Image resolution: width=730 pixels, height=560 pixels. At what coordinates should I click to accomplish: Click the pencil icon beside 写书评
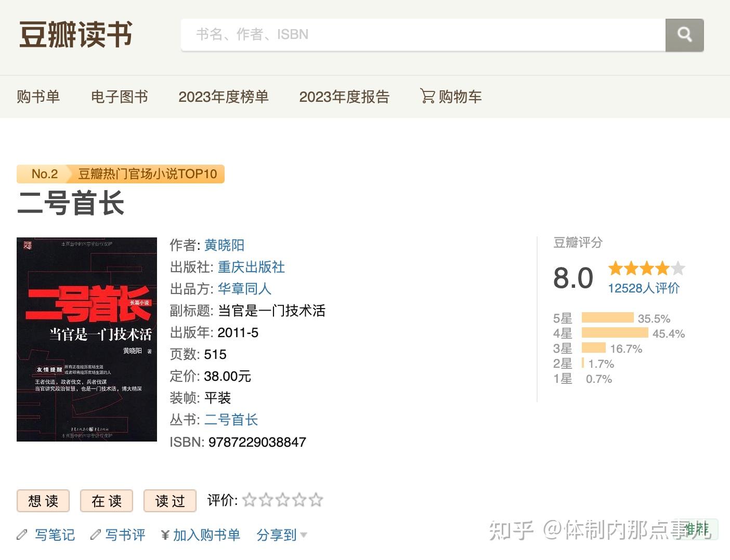click(x=95, y=535)
